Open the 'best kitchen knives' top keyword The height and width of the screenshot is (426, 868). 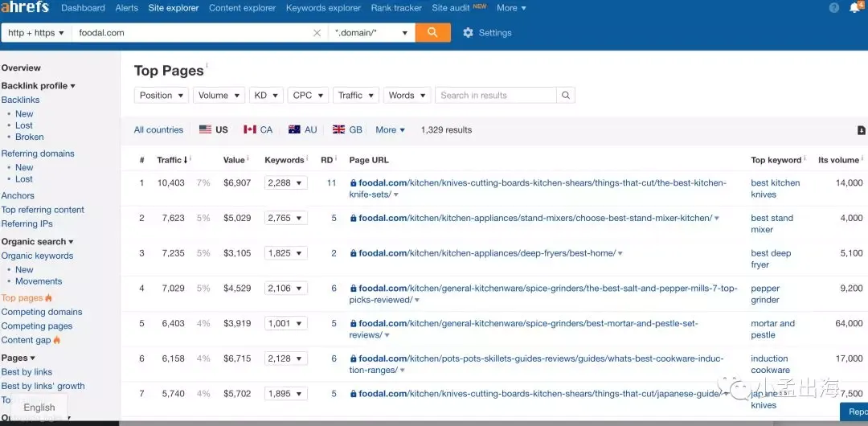(775, 188)
